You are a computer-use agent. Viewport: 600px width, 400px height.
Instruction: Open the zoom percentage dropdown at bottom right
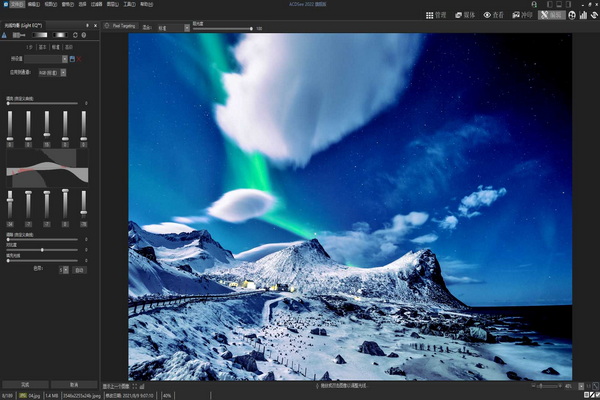click(581, 386)
